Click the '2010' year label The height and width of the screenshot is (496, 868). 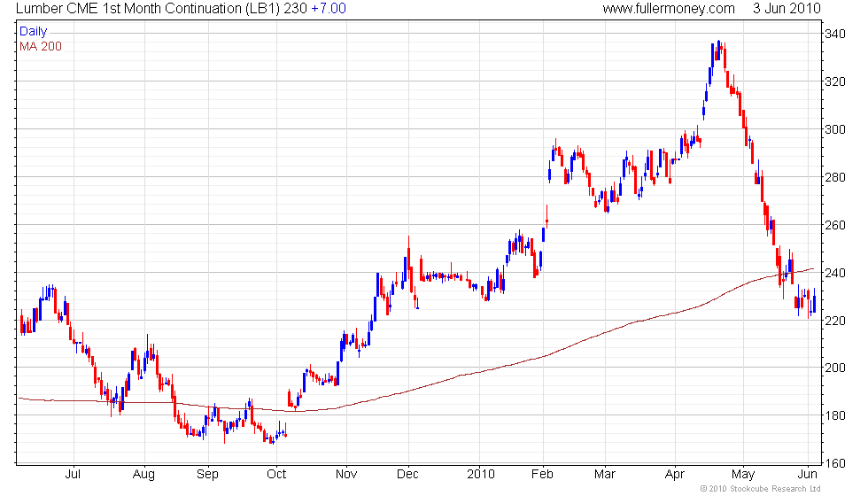(480, 475)
